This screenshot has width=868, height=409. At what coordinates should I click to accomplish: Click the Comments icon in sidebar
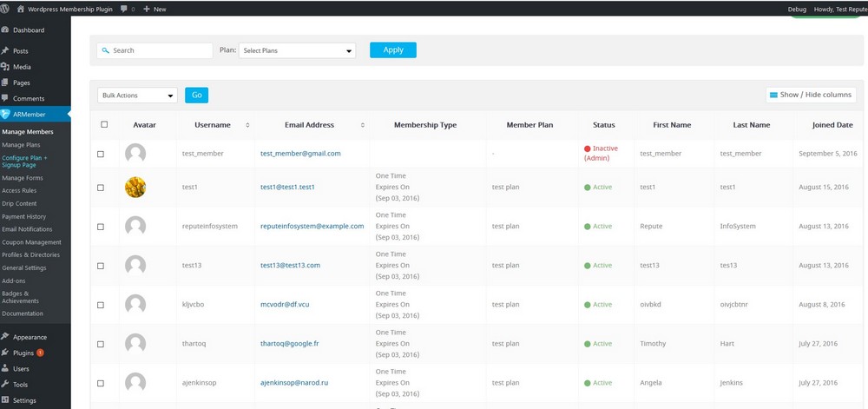point(5,98)
